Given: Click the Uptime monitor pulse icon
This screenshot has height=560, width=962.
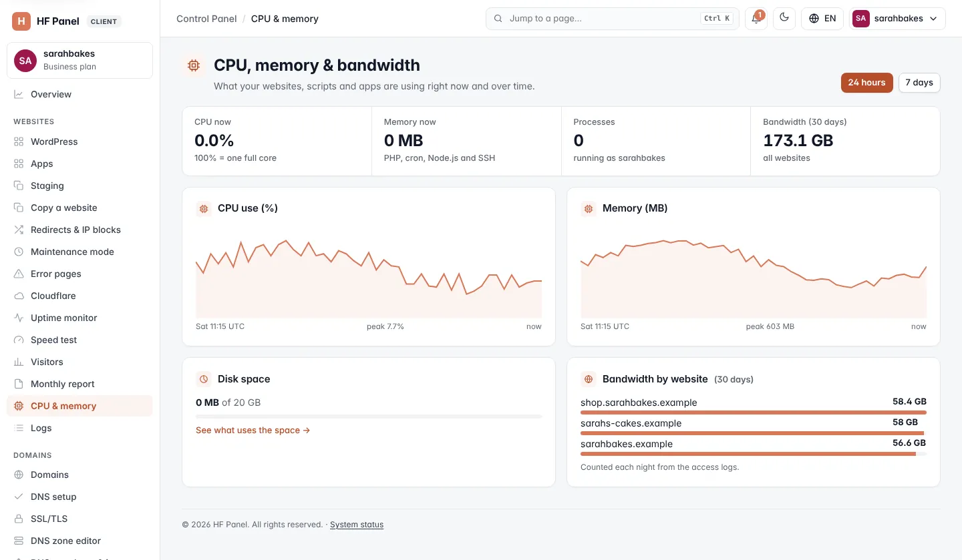Looking at the screenshot, I should (19, 318).
